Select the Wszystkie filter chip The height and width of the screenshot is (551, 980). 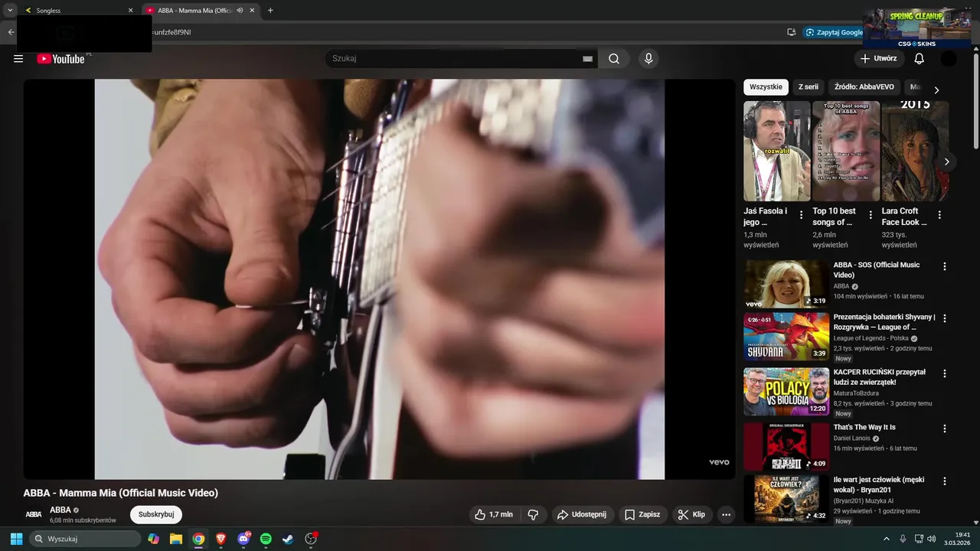coord(766,87)
